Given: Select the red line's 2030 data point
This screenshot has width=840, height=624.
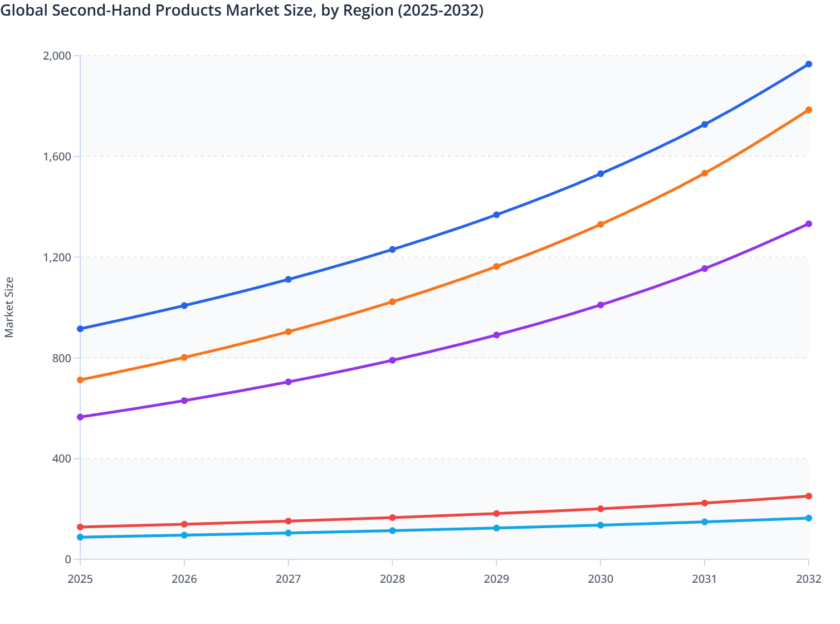Looking at the screenshot, I should point(600,509).
